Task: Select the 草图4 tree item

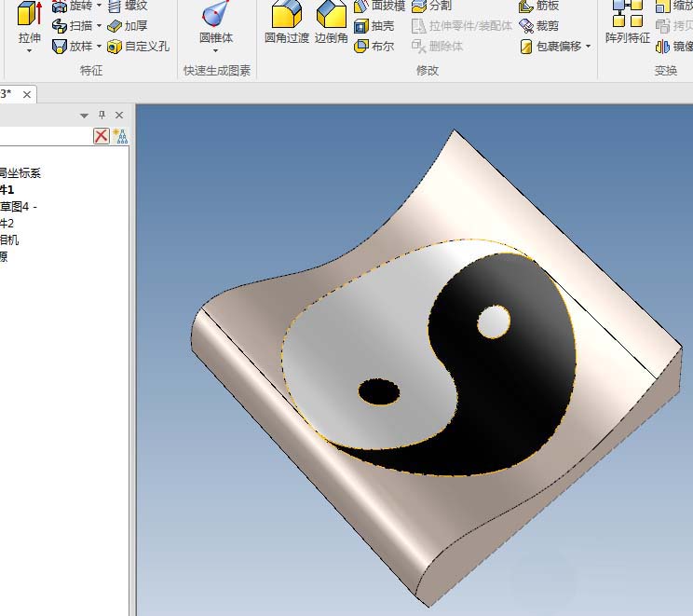Action: [x=18, y=207]
